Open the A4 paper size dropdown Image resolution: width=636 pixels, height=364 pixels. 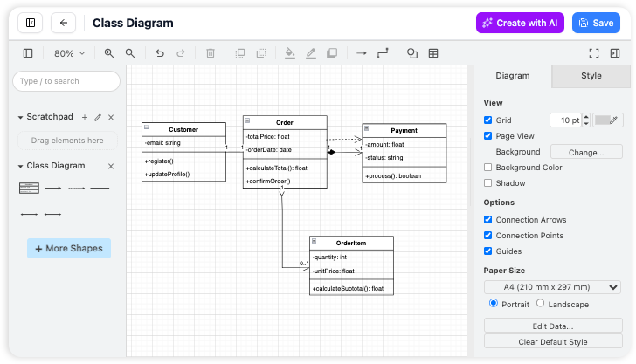click(x=552, y=287)
